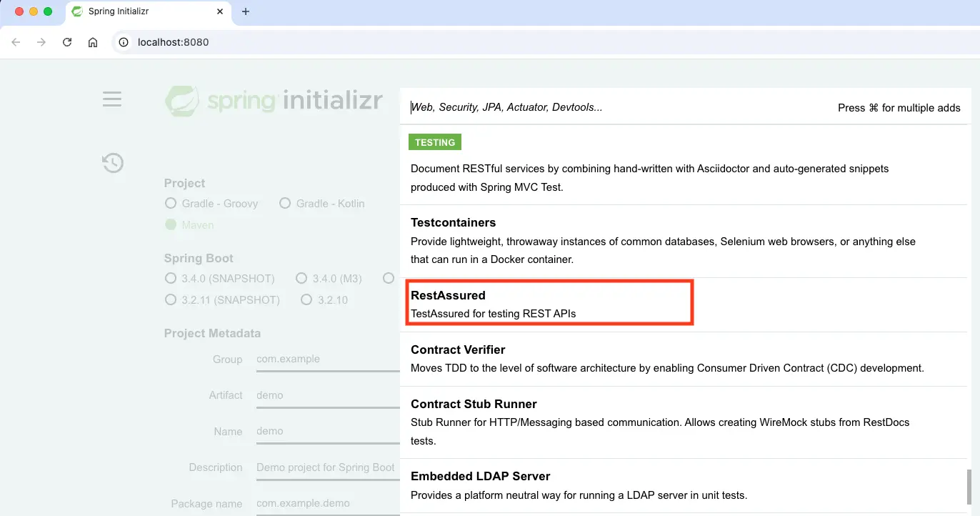Click the Name field demo
The image size is (980, 516).
(328, 431)
